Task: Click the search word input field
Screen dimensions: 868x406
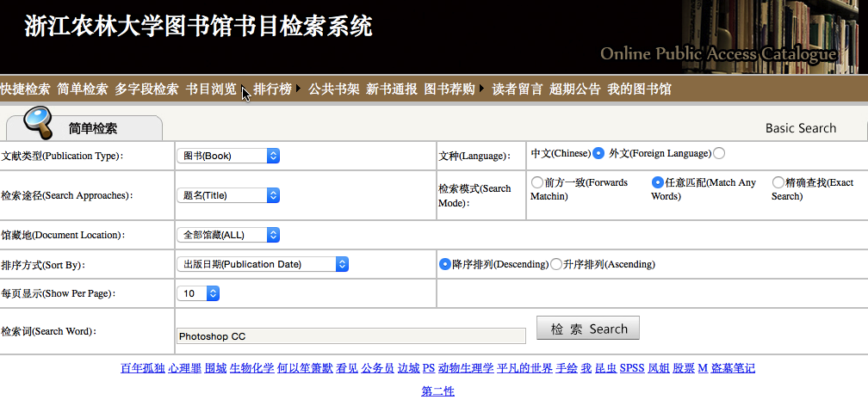Action: [350, 336]
